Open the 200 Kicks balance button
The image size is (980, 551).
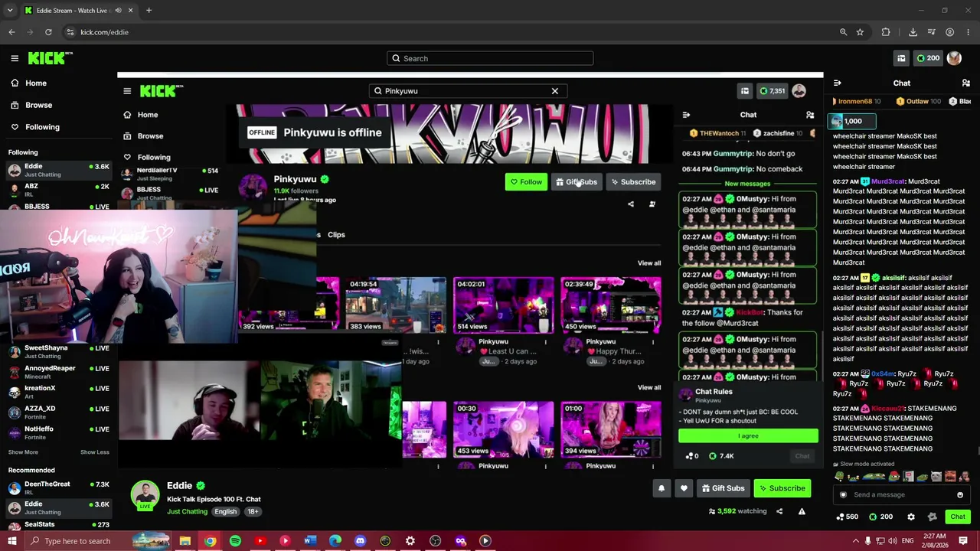click(926, 58)
